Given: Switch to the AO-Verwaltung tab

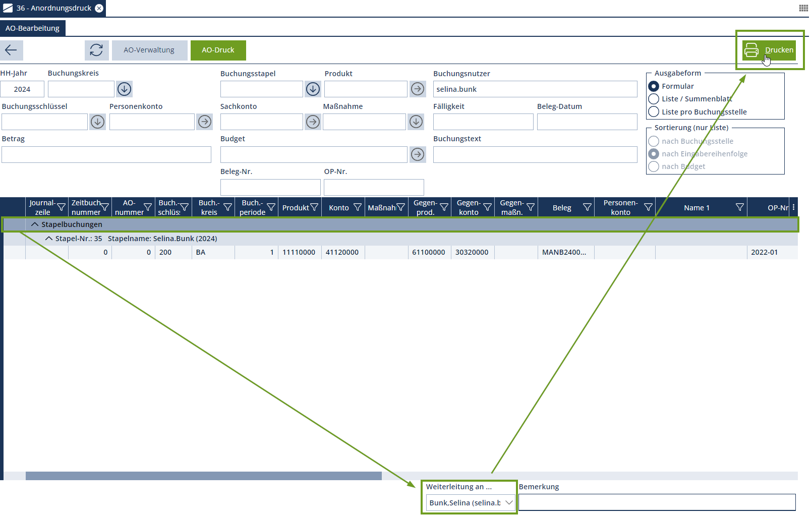Looking at the screenshot, I should 149,50.
